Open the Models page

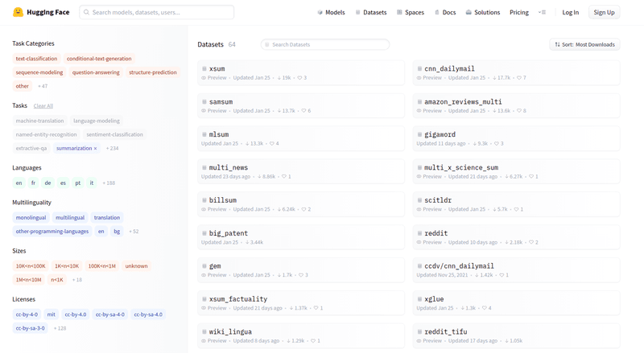(x=331, y=12)
